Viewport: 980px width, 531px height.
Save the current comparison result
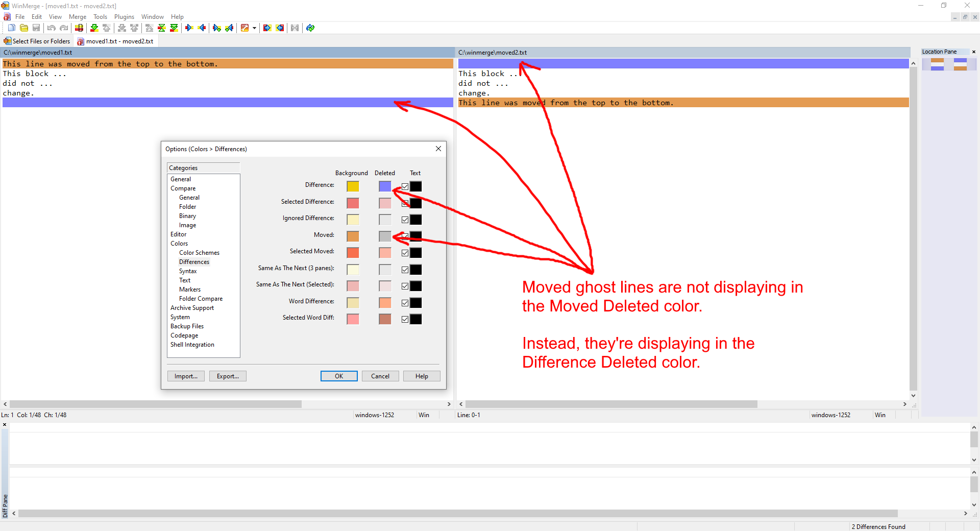point(36,28)
